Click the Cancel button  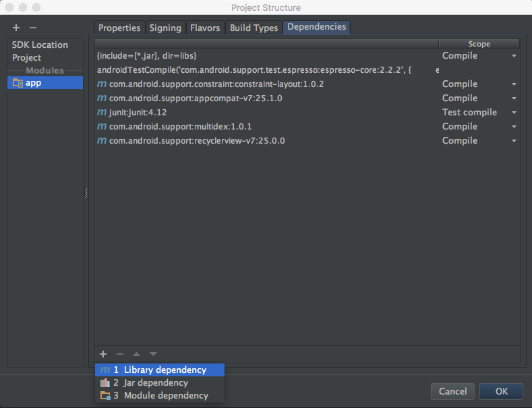point(452,391)
